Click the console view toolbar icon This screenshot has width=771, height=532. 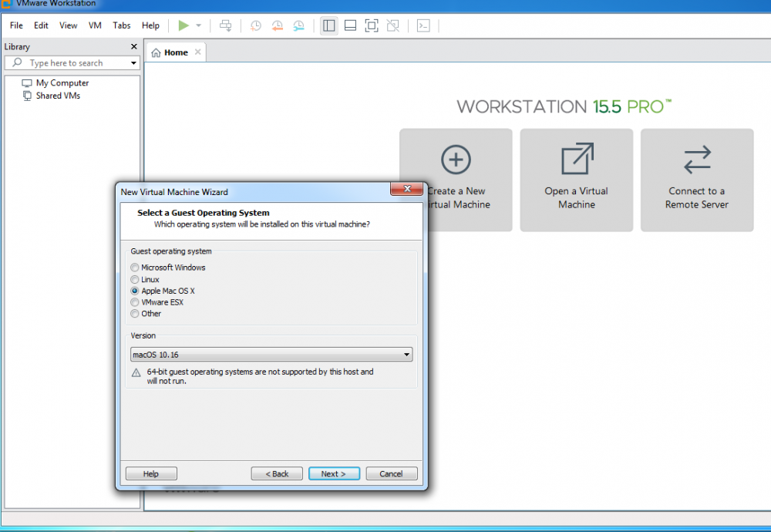423,25
